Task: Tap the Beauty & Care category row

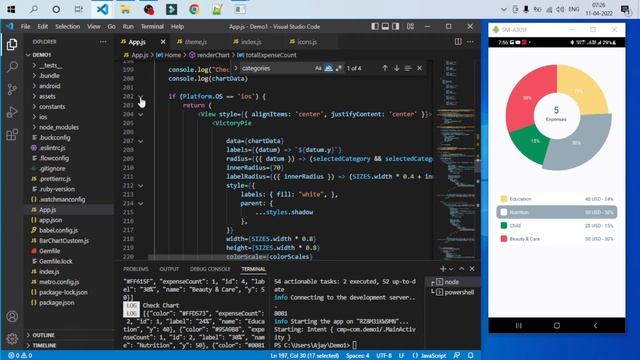Action: click(557, 239)
